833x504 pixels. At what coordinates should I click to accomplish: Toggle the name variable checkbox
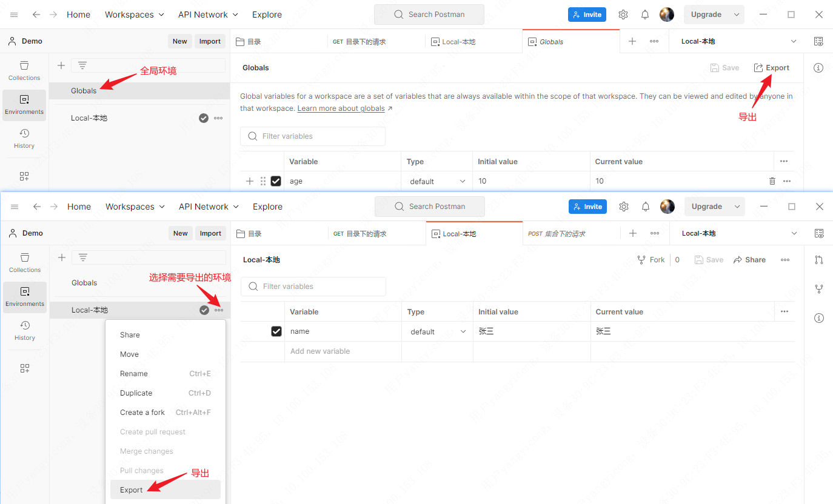coord(276,331)
